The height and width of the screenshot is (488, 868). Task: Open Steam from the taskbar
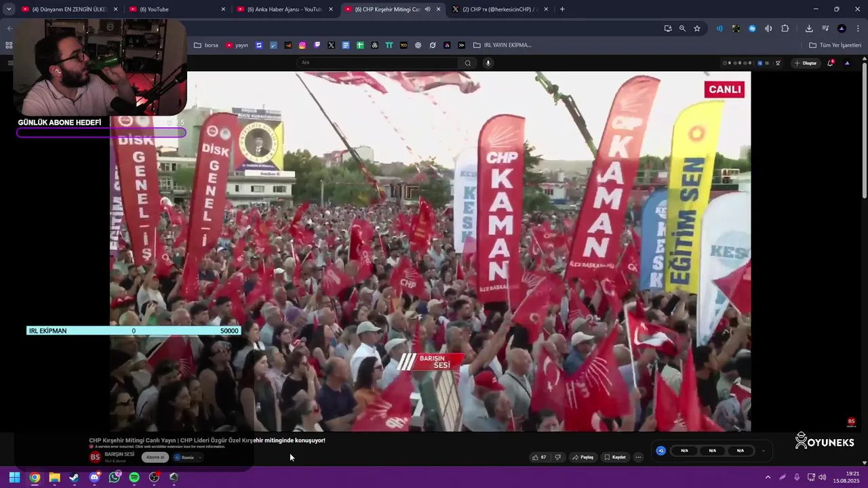[x=74, y=477]
